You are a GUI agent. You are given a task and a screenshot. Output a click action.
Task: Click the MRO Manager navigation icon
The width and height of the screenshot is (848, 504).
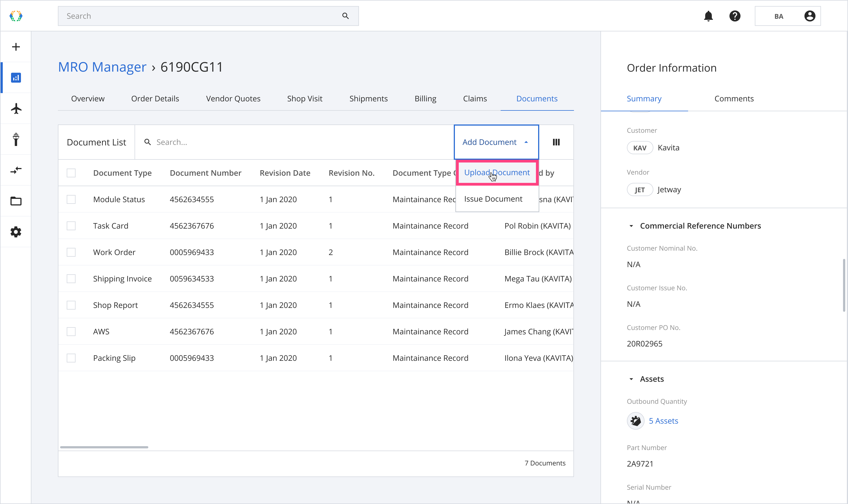coord(16,78)
